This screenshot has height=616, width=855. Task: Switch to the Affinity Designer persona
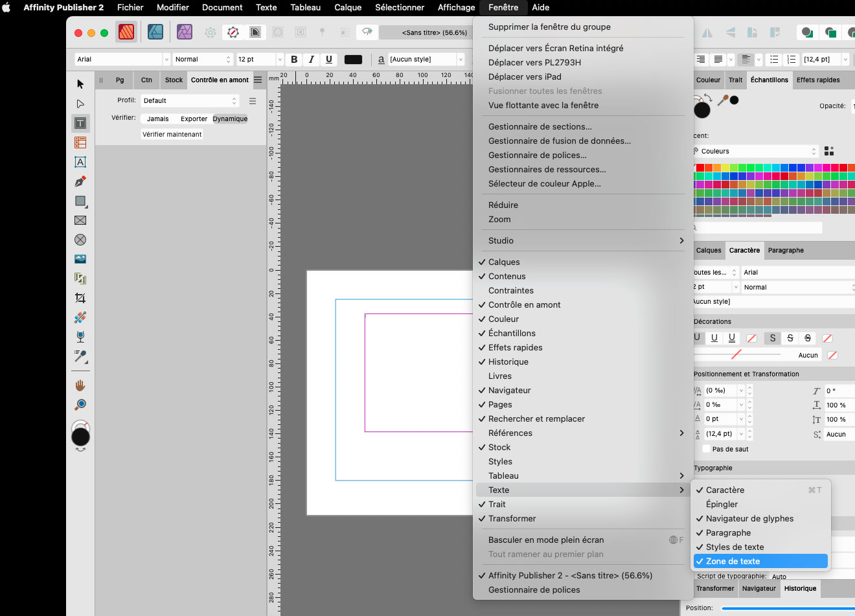pyautogui.click(x=155, y=31)
